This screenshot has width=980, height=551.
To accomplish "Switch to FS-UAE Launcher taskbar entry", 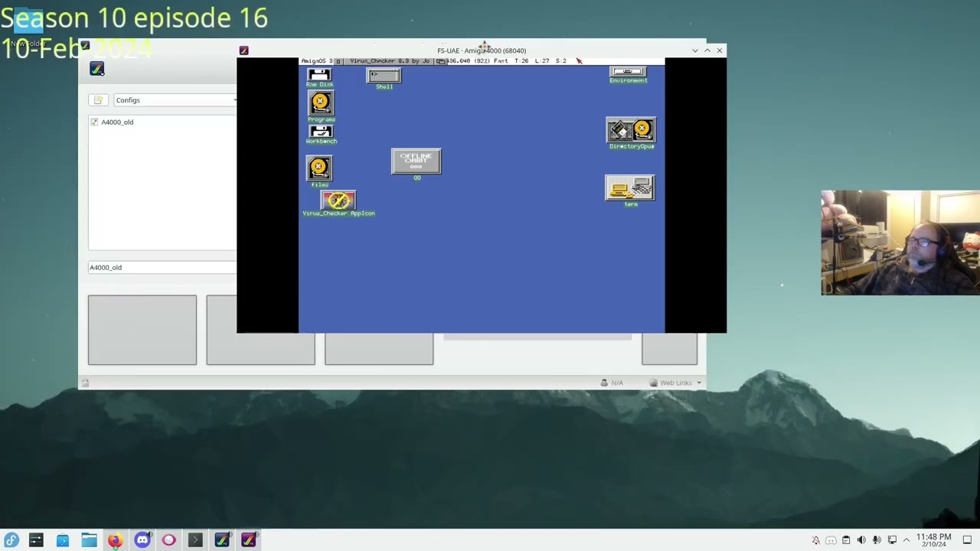I will pos(222,540).
